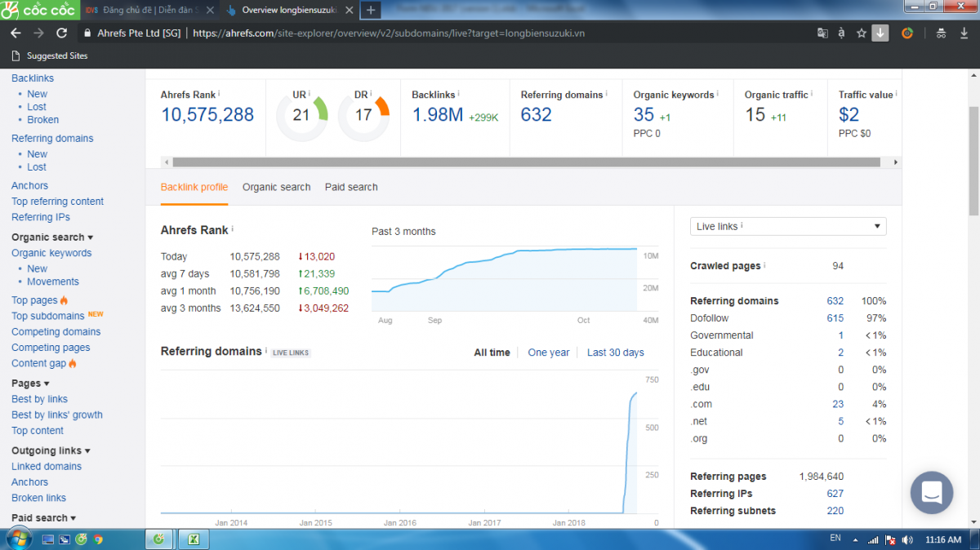Open Best by links report
The width and height of the screenshot is (980, 550).
[x=39, y=399]
